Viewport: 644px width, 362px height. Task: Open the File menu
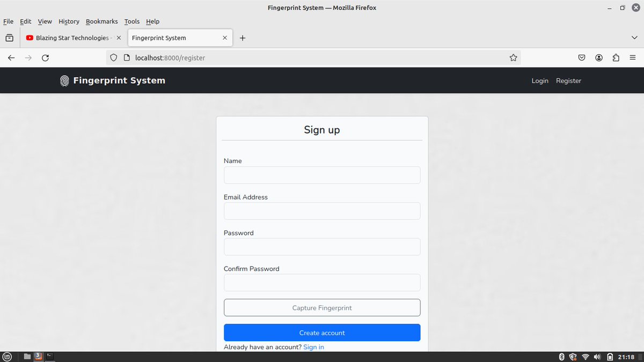(x=8, y=21)
